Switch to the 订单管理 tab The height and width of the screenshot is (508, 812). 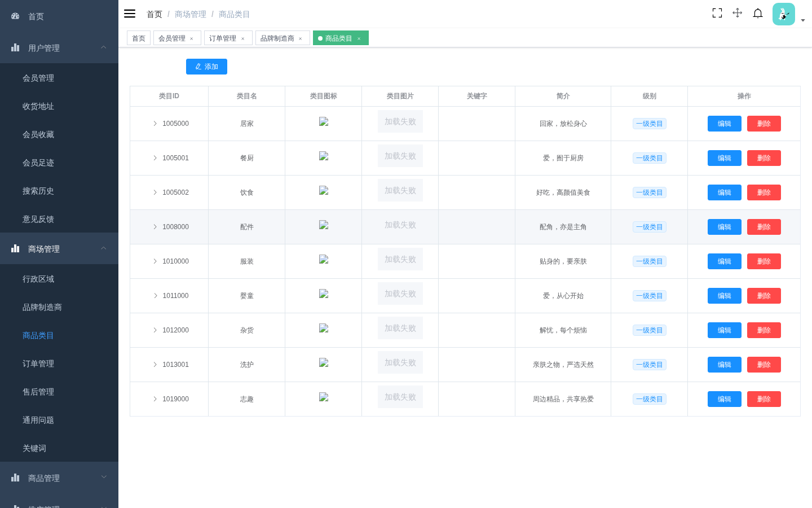point(223,38)
